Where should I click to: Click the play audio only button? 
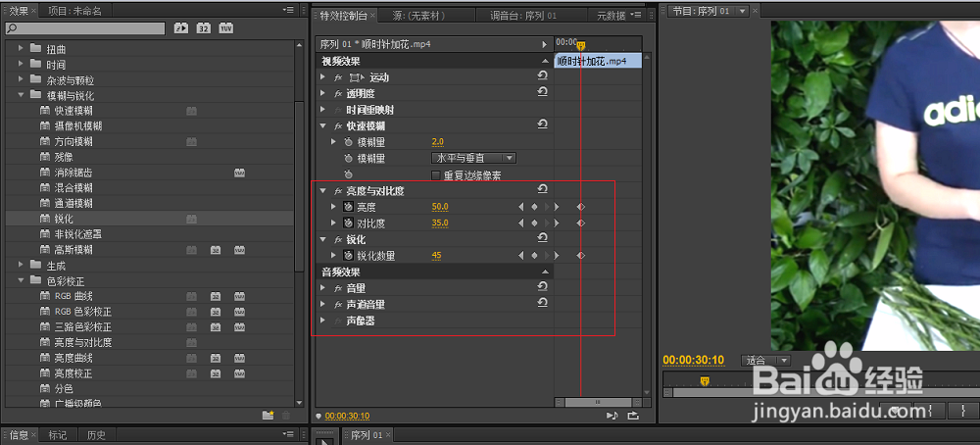pos(612,415)
